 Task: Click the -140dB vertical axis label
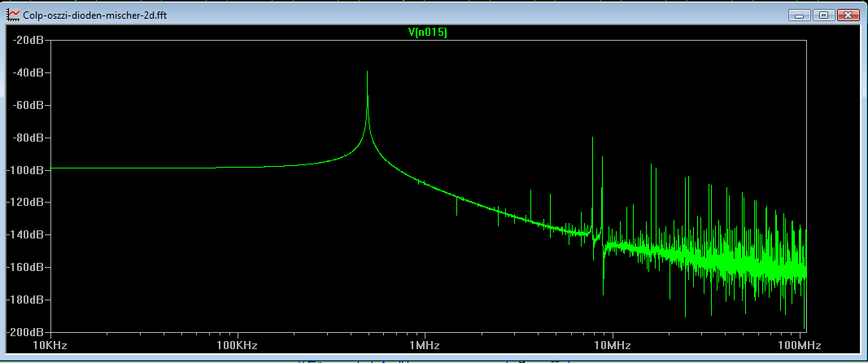[x=24, y=235]
